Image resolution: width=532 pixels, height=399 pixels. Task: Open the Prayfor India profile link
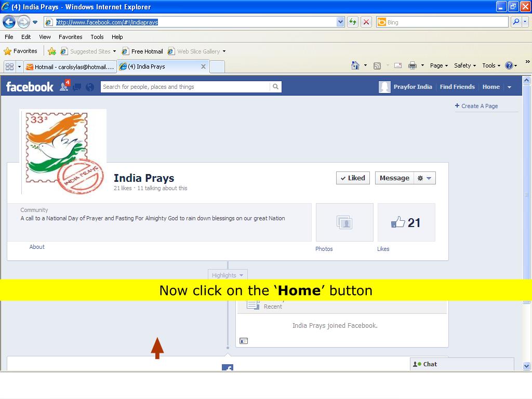pos(405,87)
